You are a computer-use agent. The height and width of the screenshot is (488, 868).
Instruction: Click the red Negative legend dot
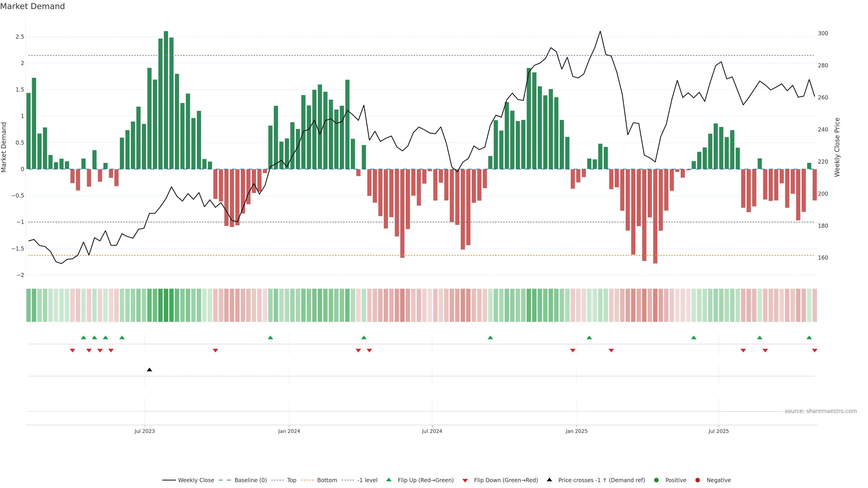[698, 480]
